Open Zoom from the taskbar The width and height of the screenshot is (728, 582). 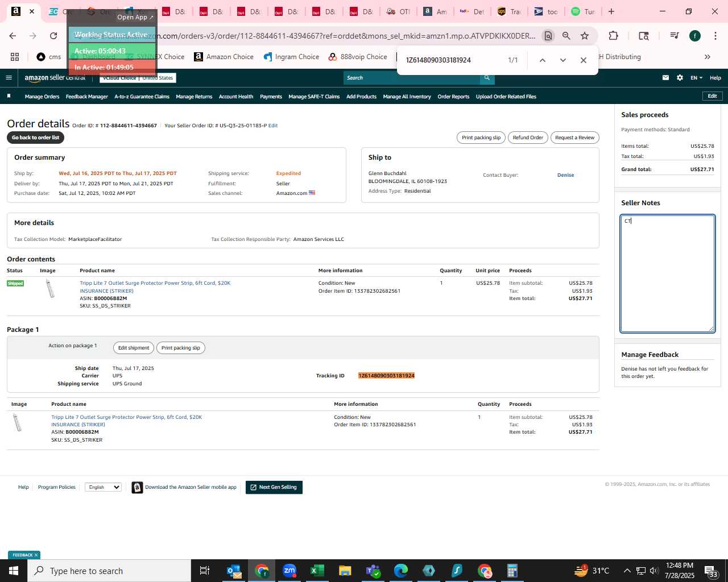[x=289, y=571]
